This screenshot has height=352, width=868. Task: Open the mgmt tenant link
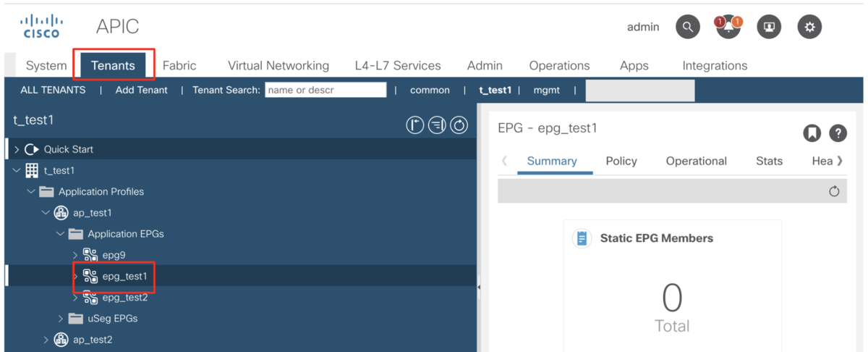[547, 90]
